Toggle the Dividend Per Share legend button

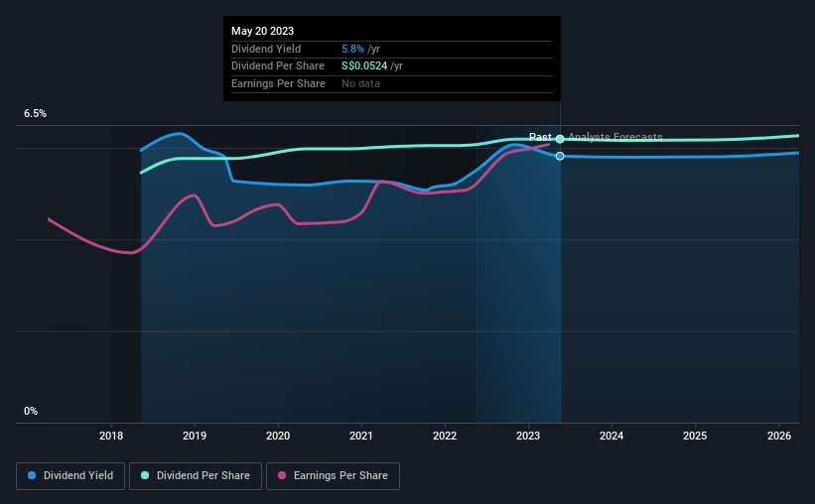[196, 476]
